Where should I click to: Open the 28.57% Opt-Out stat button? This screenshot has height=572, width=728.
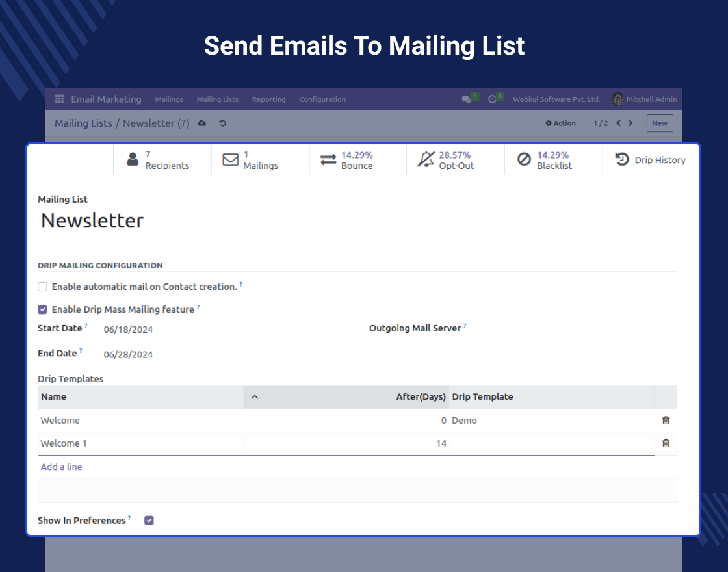[x=456, y=160]
